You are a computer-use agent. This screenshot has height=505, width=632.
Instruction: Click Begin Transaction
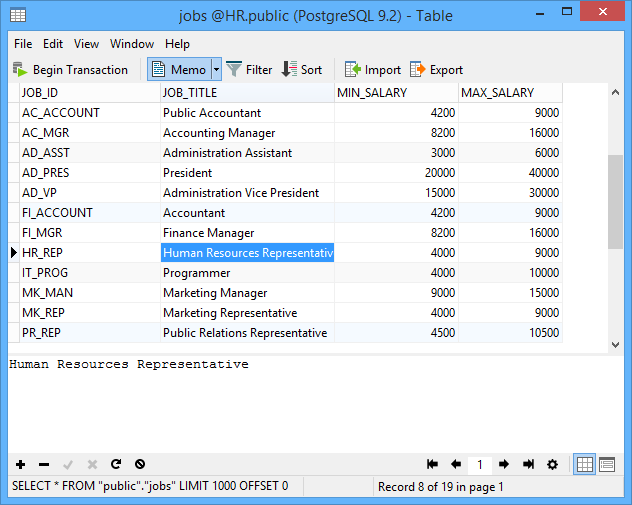[70, 70]
